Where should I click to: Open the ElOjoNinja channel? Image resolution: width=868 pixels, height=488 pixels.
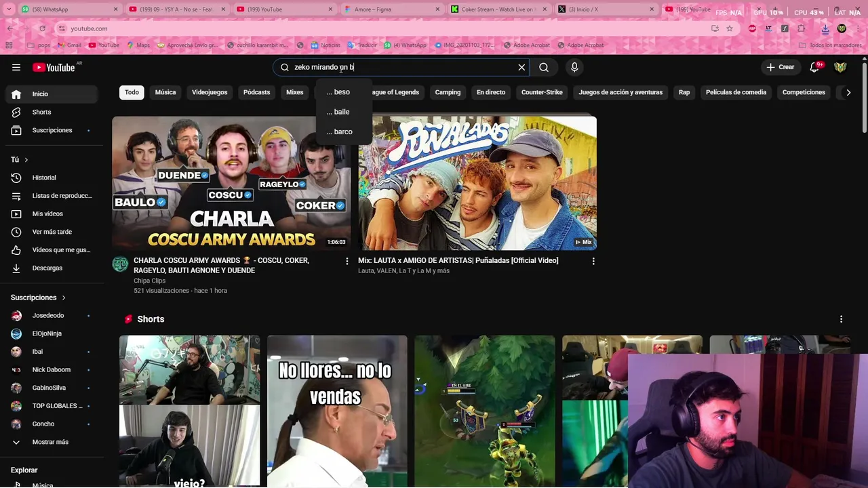pos(52,333)
